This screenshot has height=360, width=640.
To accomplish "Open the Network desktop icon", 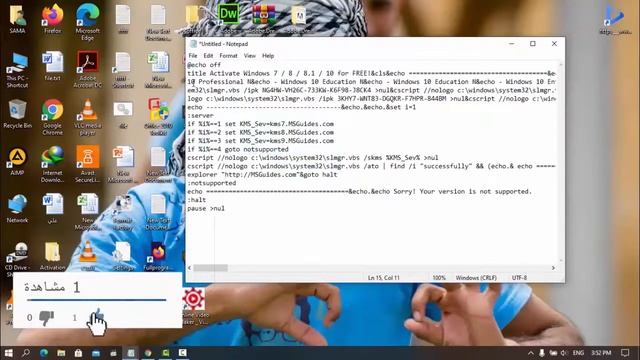I will (17, 209).
